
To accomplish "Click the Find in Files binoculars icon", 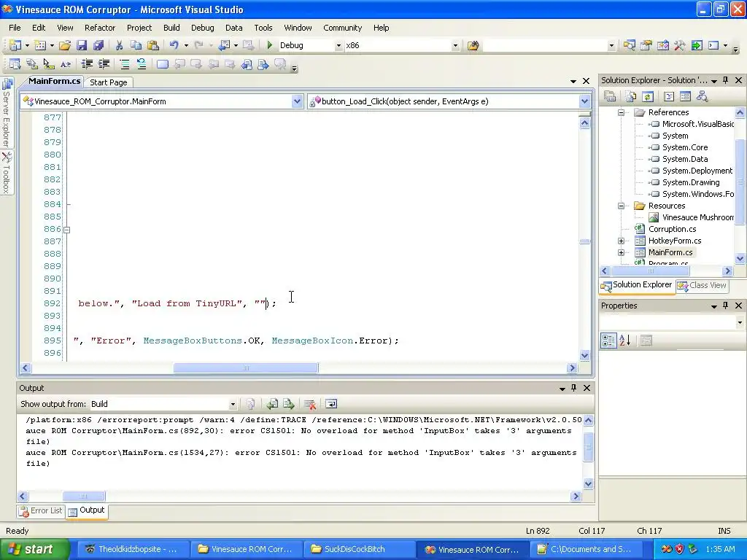I will click(x=473, y=45).
